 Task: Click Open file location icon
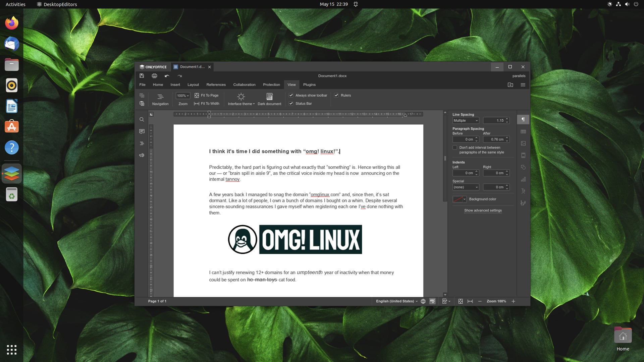click(511, 85)
